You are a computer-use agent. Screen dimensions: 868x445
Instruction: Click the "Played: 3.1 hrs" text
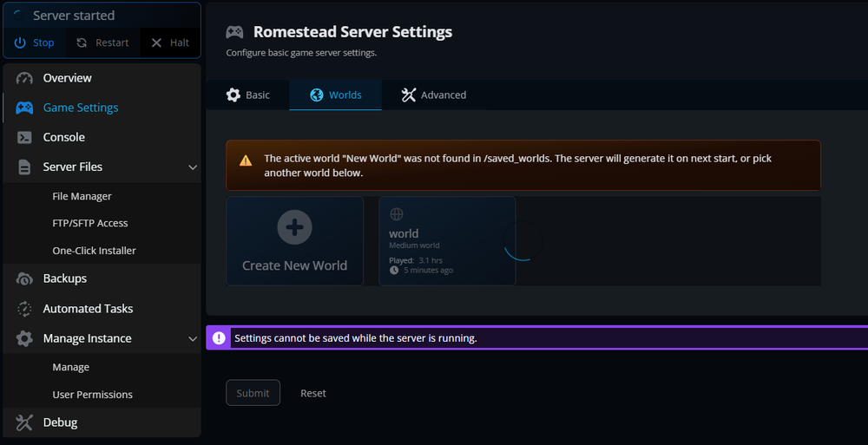(416, 260)
